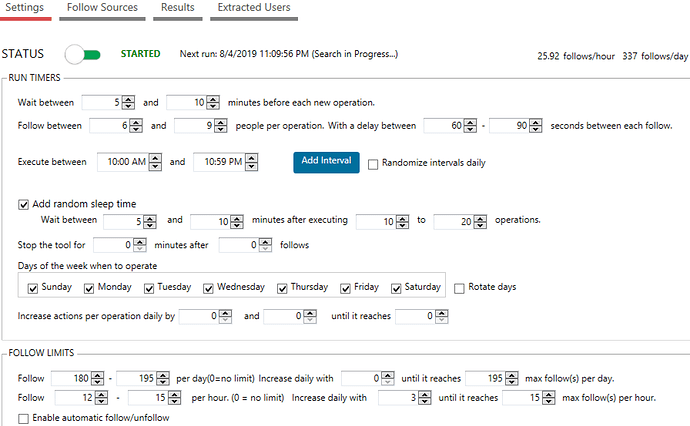The height and width of the screenshot is (426, 690).
Task: Enable the Rotate days checkbox
Action: coord(460,288)
